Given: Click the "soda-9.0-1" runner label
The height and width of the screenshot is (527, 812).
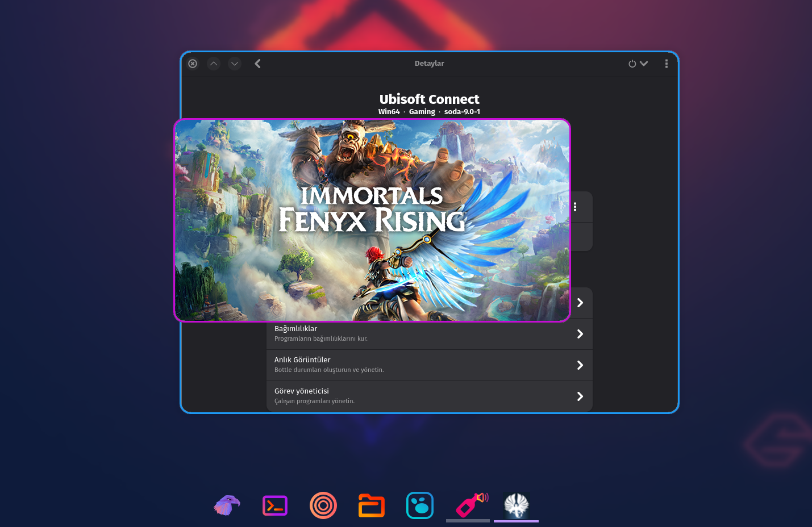Looking at the screenshot, I should click(x=462, y=112).
